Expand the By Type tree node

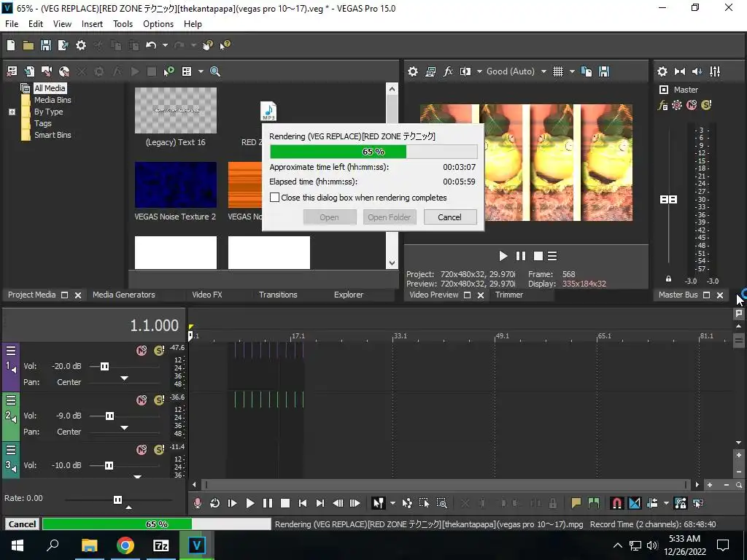pos(12,112)
